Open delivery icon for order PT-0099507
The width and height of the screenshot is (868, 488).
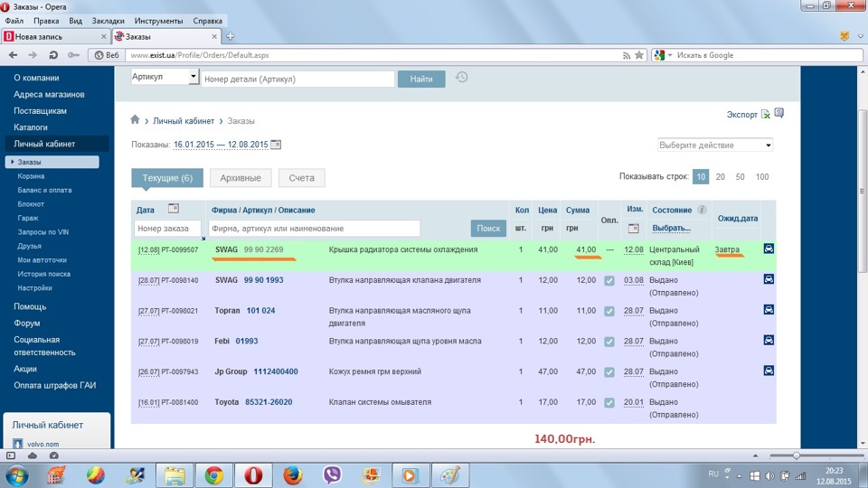click(x=769, y=249)
